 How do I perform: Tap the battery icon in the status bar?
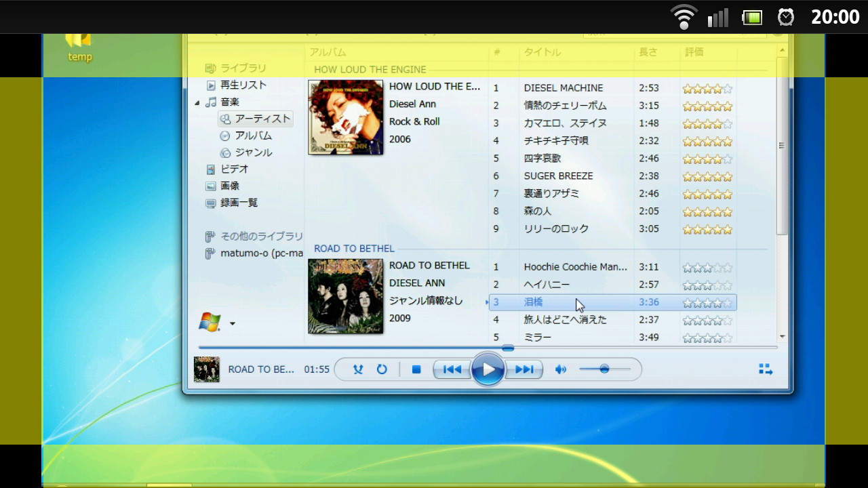752,17
